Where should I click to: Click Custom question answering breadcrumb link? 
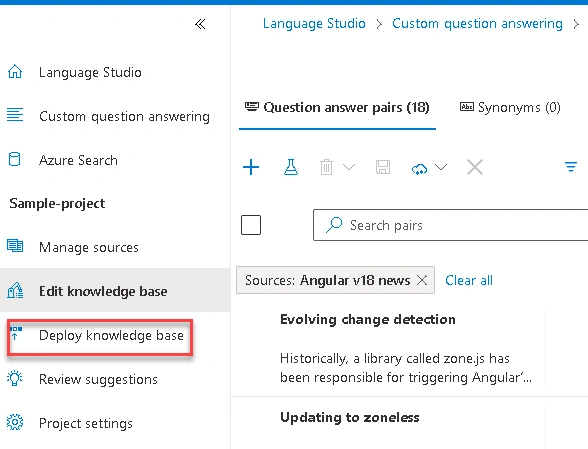(477, 23)
